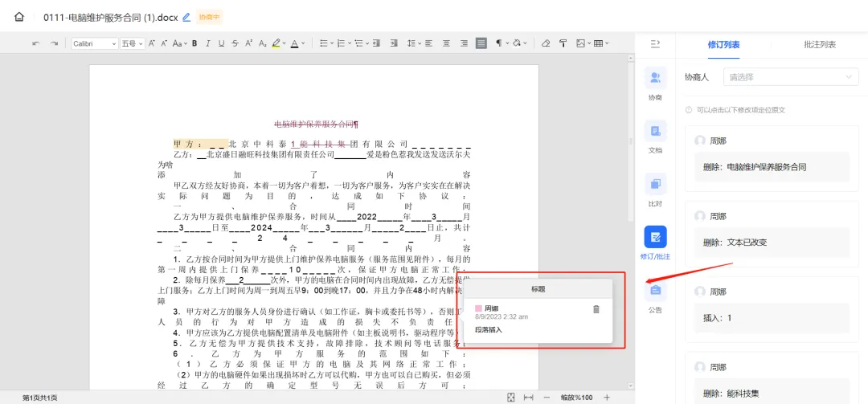Click the clear formatting eraser icon
This screenshot has width=868, height=404.
[x=546, y=43]
